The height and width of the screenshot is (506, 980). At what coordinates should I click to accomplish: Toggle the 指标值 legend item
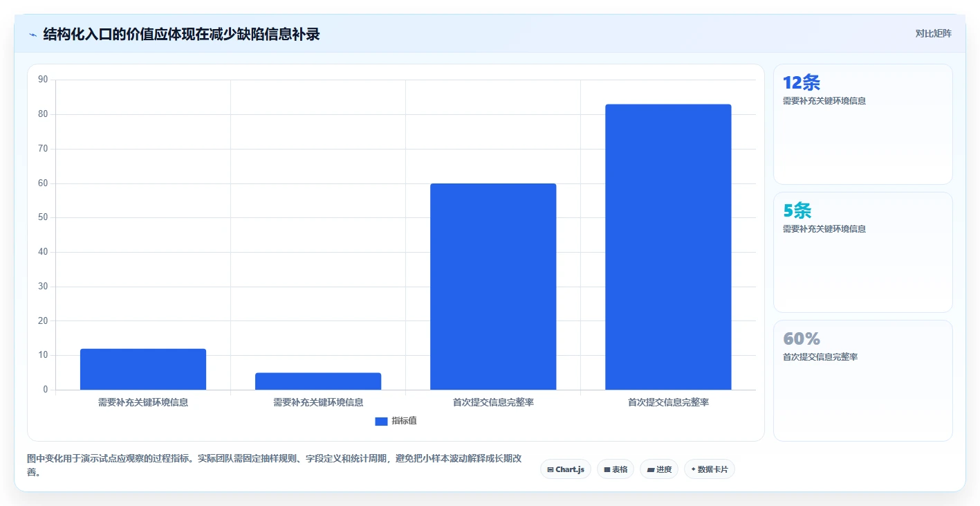point(396,421)
